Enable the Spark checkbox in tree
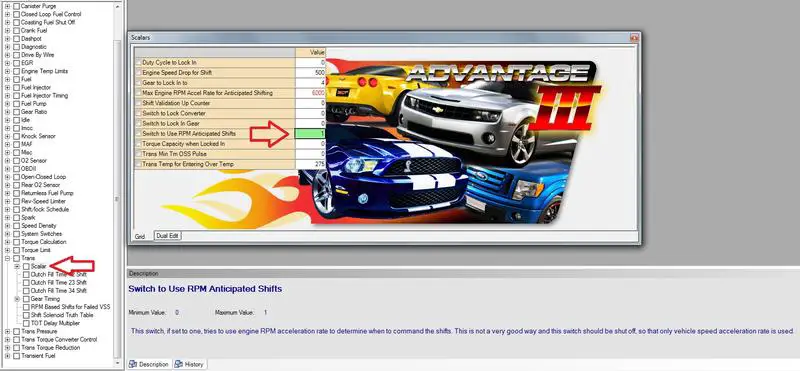Screen dimensions: 800x371 pyautogui.click(x=16, y=218)
